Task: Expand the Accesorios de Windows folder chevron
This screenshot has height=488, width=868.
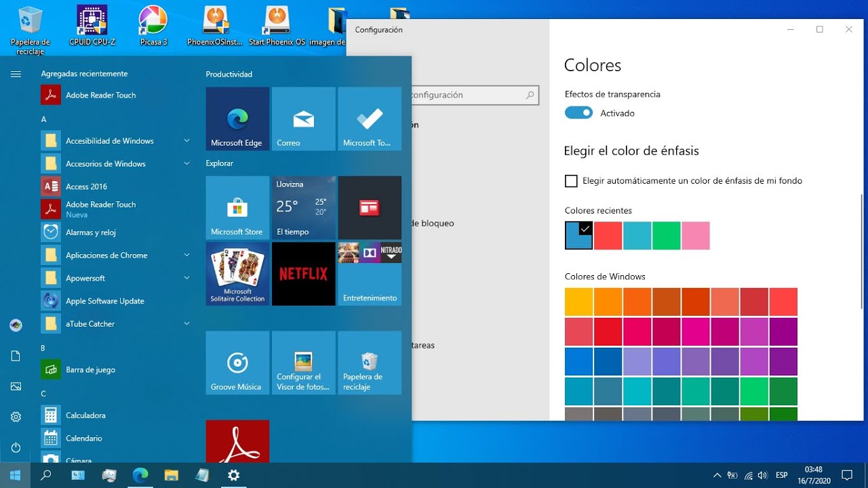Action: click(186, 164)
